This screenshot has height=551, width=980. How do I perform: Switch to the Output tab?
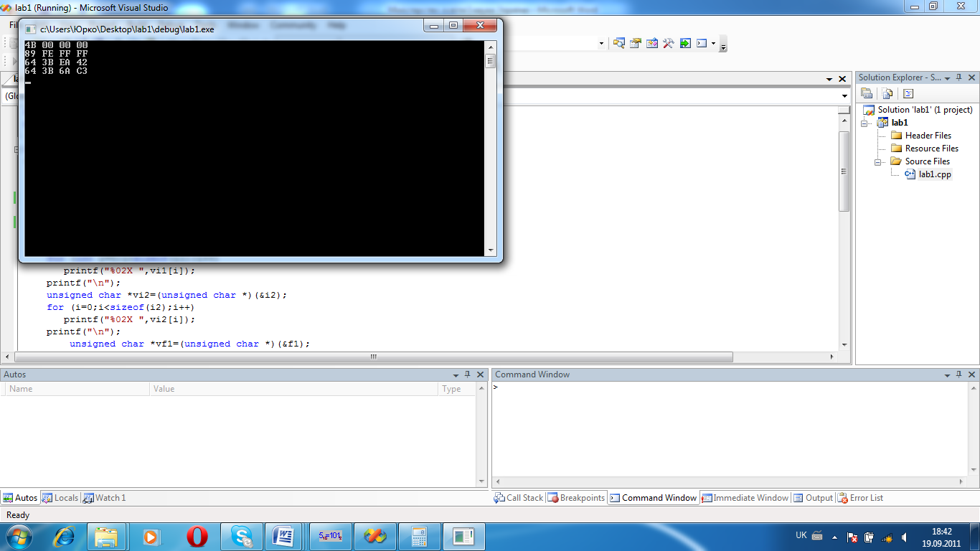814,498
